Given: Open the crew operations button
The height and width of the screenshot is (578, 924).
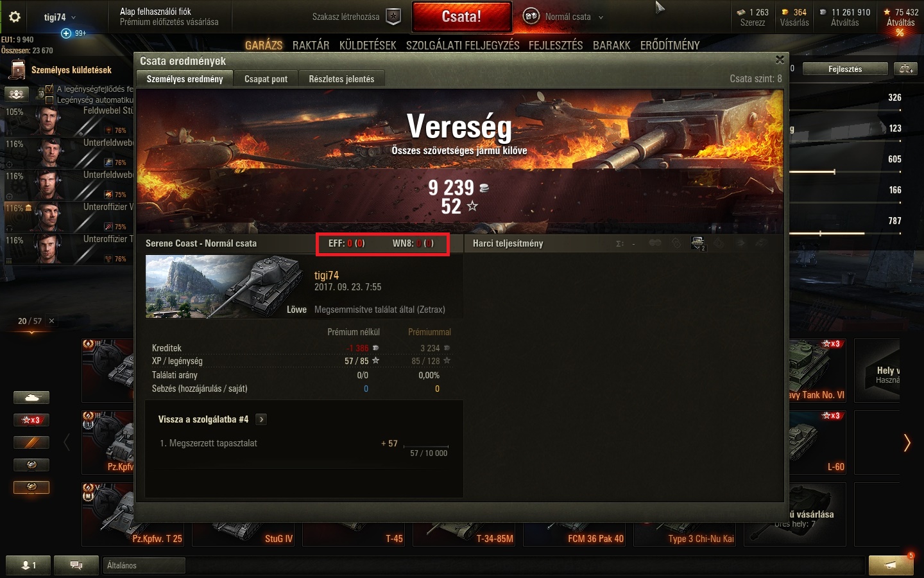Looking at the screenshot, I should tap(17, 94).
